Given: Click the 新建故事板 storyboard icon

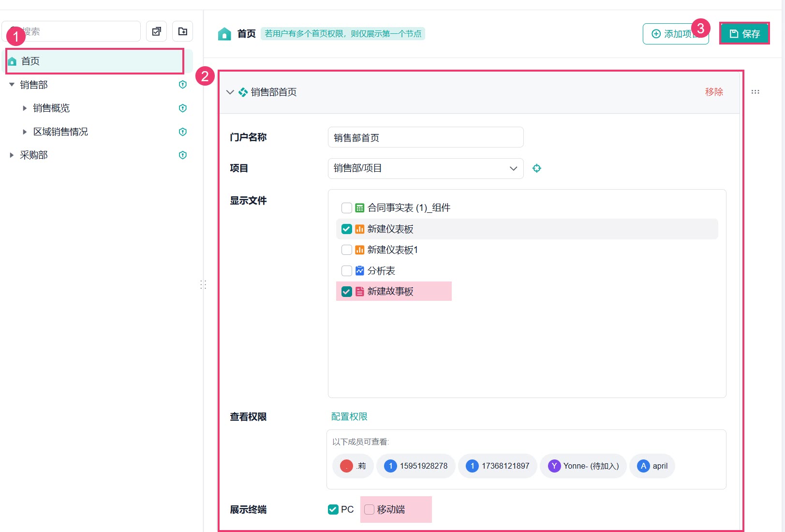Looking at the screenshot, I should (360, 292).
